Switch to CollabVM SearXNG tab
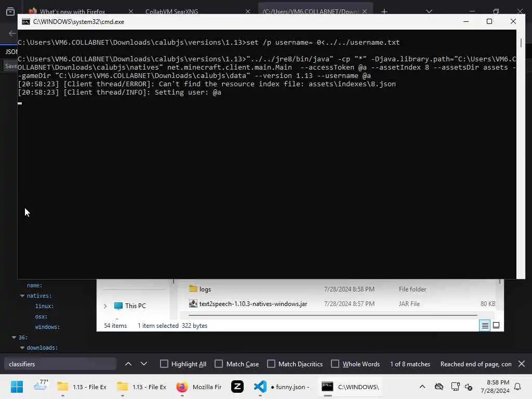Image resolution: width=532 pixels, height=399 pixels. (x=171, y=11)
